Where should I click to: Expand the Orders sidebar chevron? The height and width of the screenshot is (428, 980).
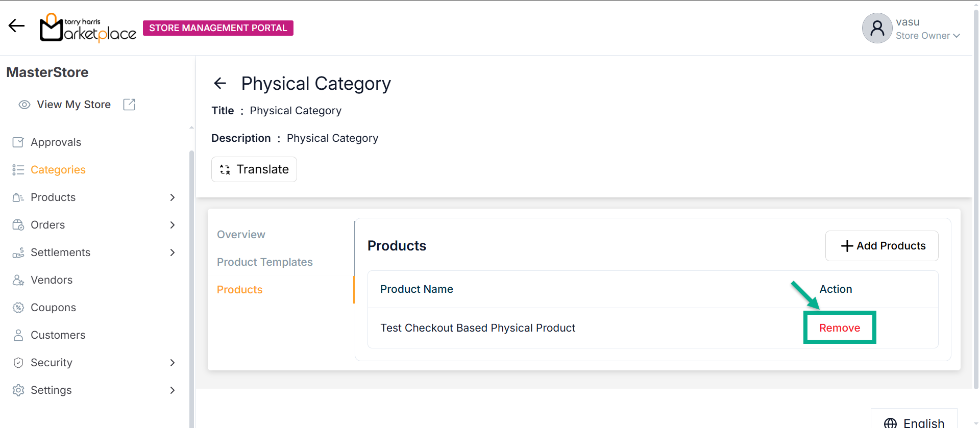tap(173, 225)
